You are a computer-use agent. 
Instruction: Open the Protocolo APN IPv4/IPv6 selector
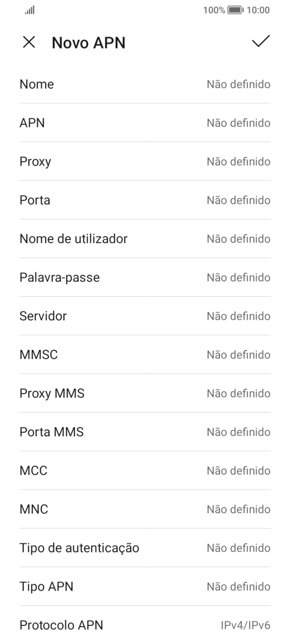click(x=145, y=625)
